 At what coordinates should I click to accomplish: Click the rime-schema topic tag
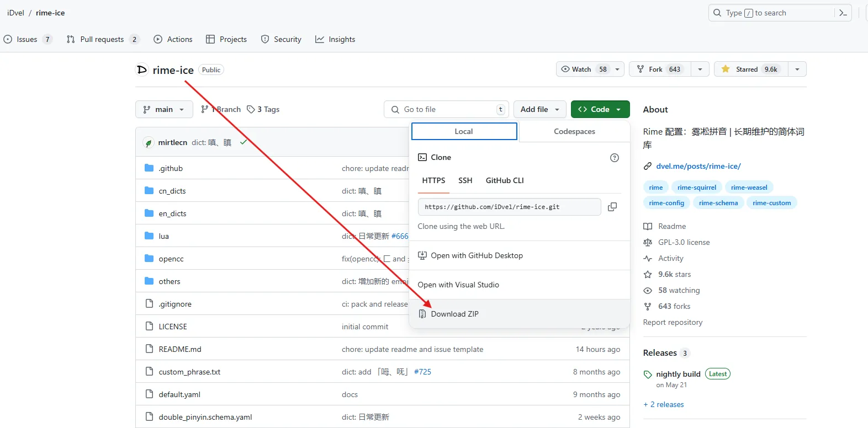(718, 203)
